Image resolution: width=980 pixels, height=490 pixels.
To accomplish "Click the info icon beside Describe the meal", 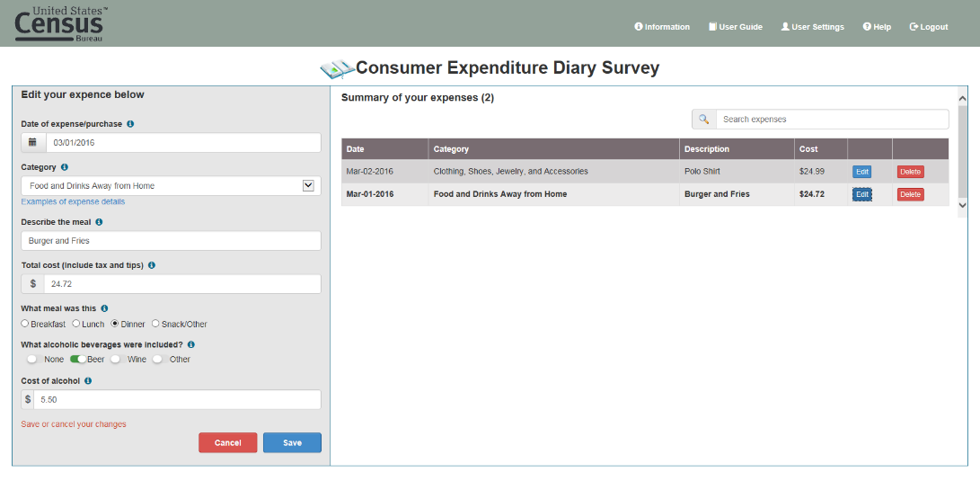I will 99,222.
